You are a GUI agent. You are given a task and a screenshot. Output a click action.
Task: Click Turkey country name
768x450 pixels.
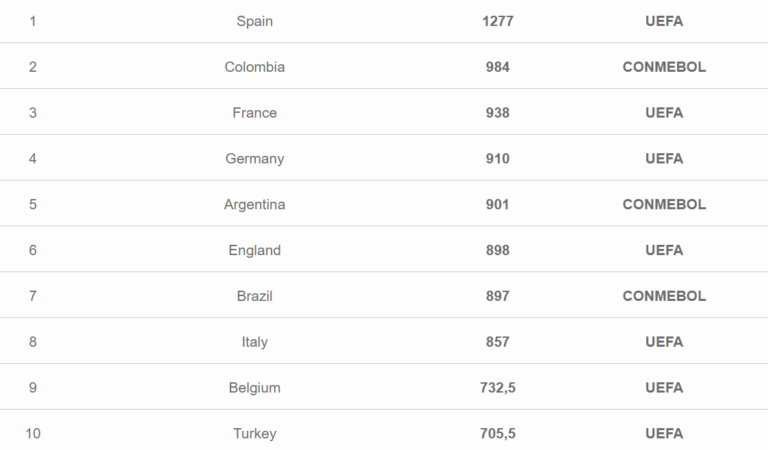click(254, 433)
